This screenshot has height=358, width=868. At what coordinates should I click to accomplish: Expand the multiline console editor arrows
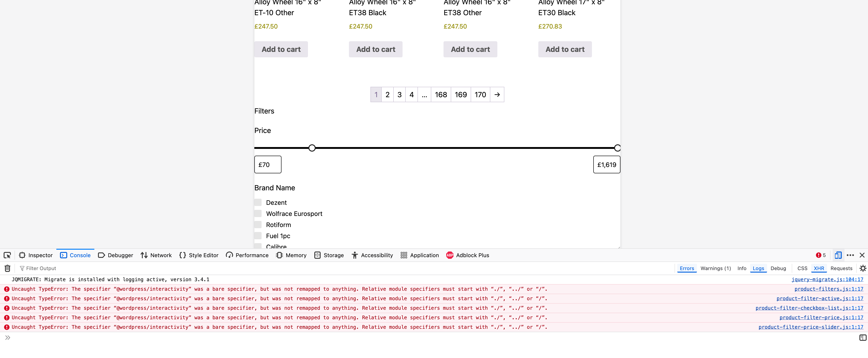point(8,337)
